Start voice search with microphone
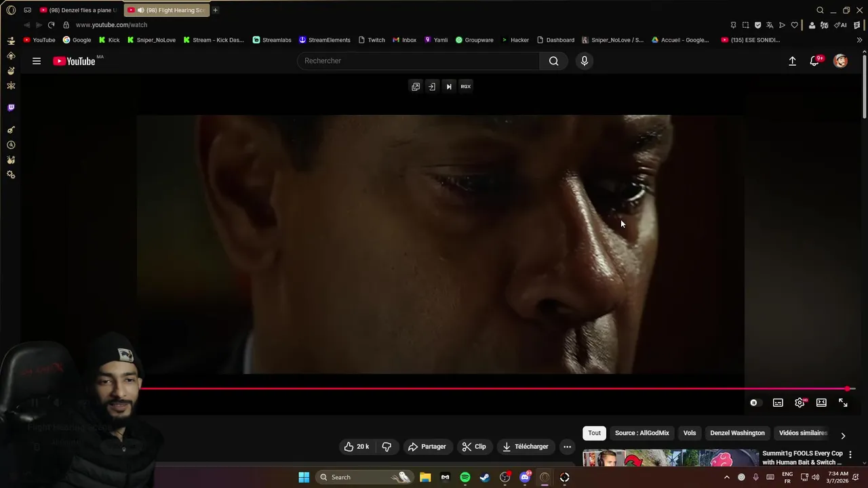Image resolution: width=868 pixels, height=488 pixels. coord(585,61)
